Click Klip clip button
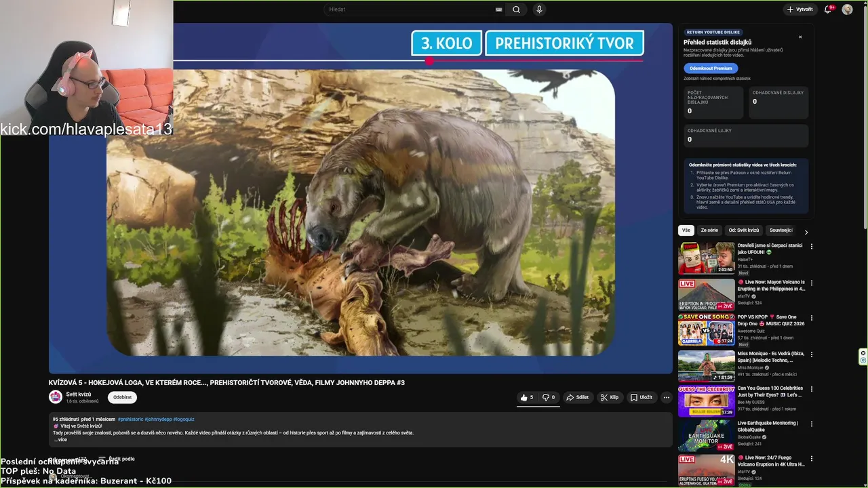This screenshot has width=868, height=488. [x=610, y=398]
